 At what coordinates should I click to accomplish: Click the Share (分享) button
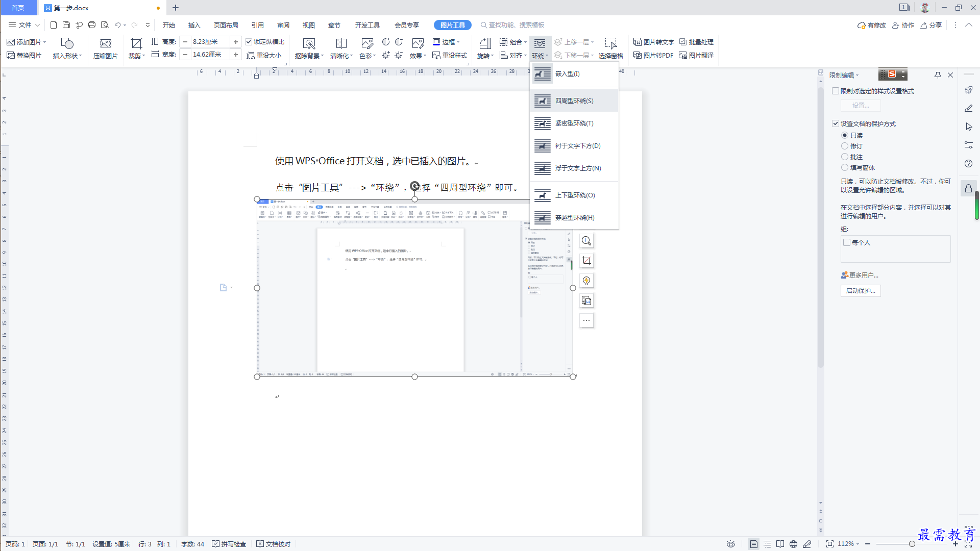(x=930, y=25)
